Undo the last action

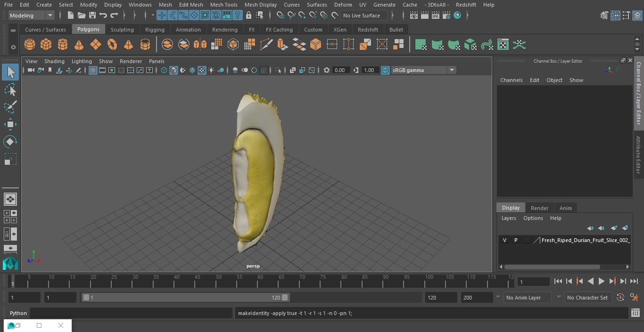pos(103,16)
